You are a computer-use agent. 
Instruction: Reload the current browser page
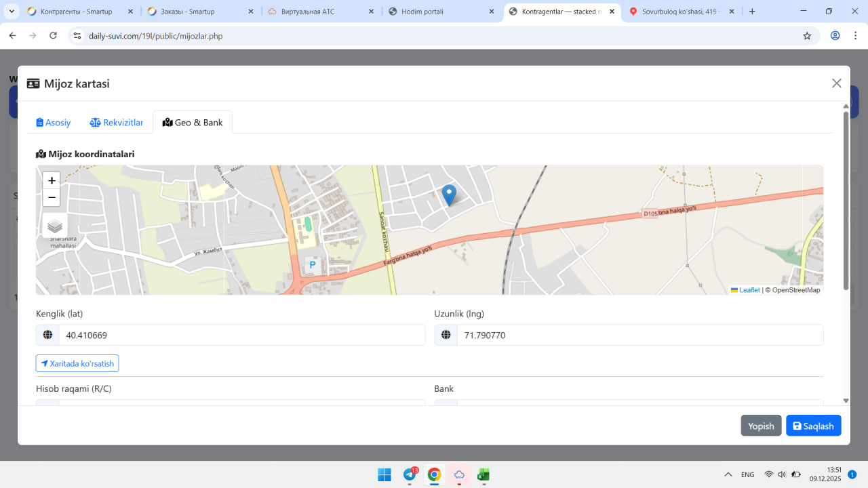54,36
